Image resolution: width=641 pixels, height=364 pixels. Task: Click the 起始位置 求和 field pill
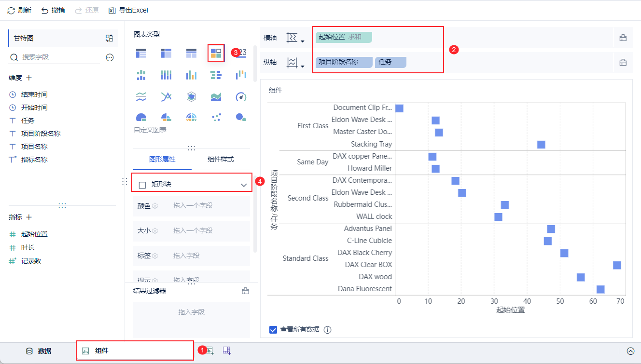pos(344,37)
